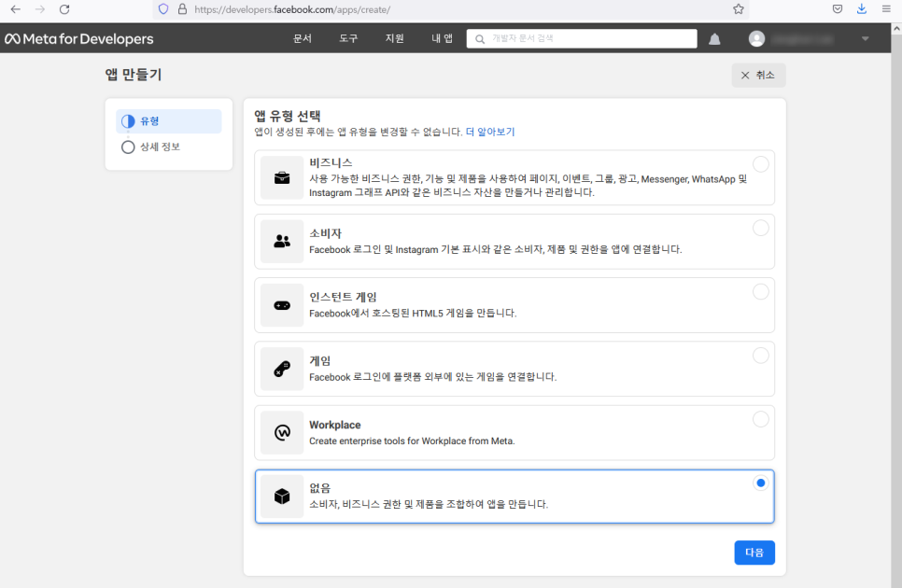Image resolution: width=902 pixels, height=588 pixels.
Task: Click the Workplace card title text
Action: [335, 425]
